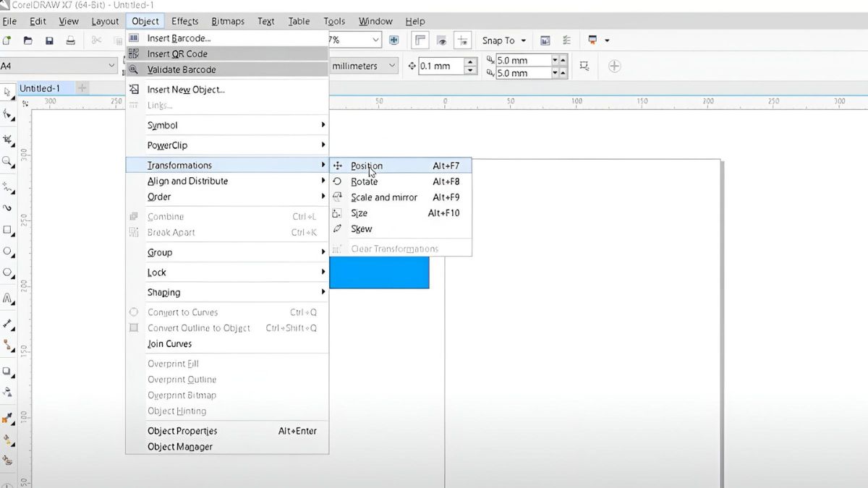Choose Size in Transformations submenu
The width and height of the screenshot is (868, 488).
coord(401,213)
